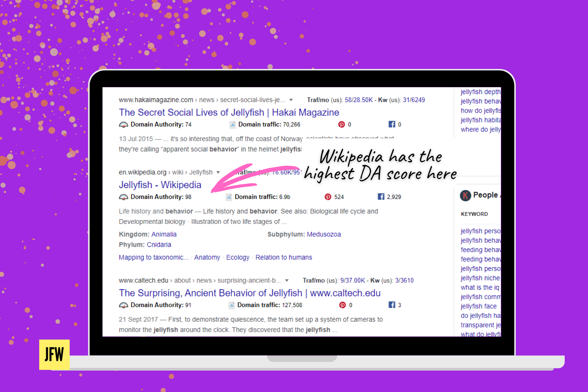This screenshot has width=588, height=392.
Task: Open The Secret Social Lives of Jellyfish result
Action: [229, 113]
